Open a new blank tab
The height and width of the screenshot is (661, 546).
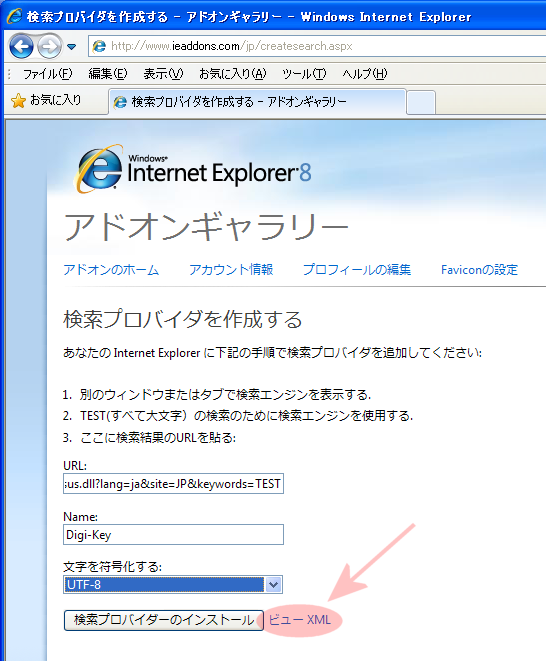(x=421, y=102)
